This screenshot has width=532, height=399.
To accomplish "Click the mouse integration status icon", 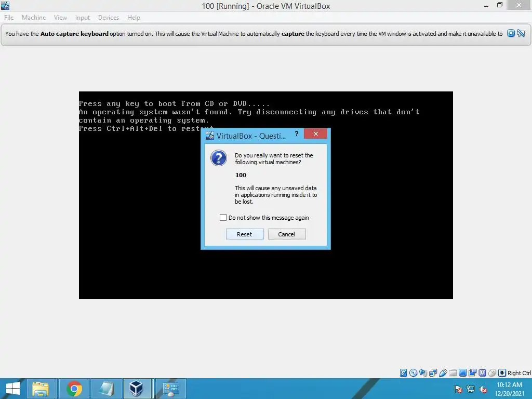I will tap(492, 373).
